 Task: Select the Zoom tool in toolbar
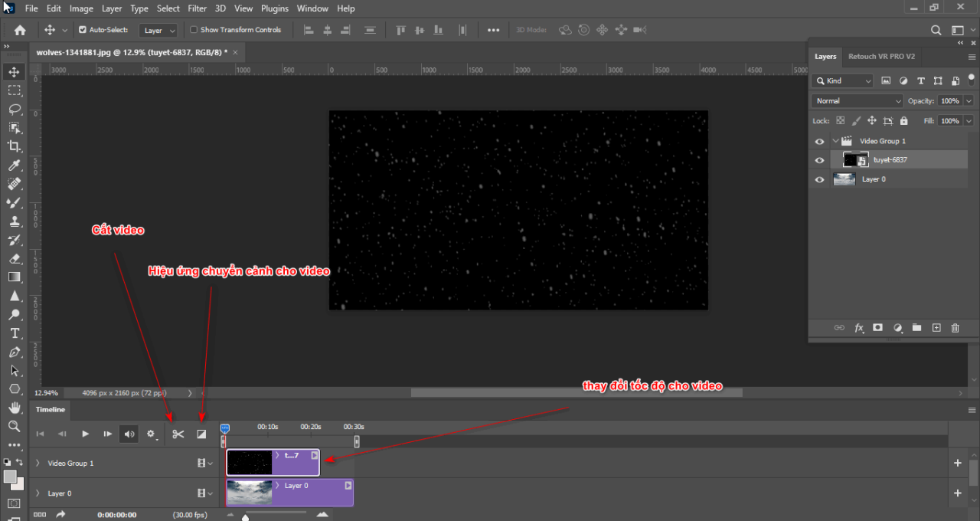(14, 426)
